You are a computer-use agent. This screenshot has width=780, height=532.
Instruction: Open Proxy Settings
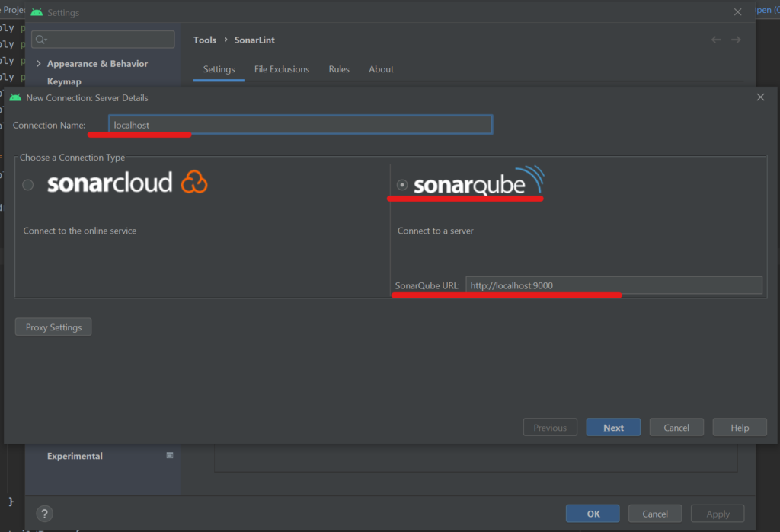coord(53,327)
